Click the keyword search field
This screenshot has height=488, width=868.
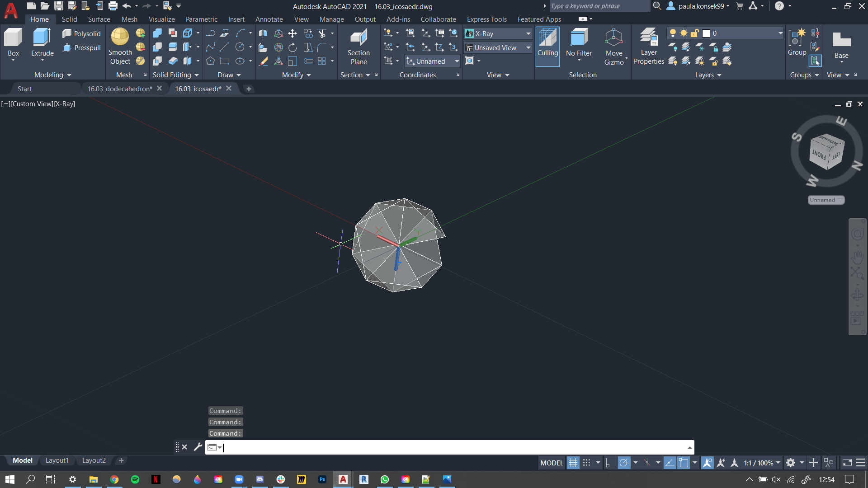pyautogui.click(x=599, y=6)
